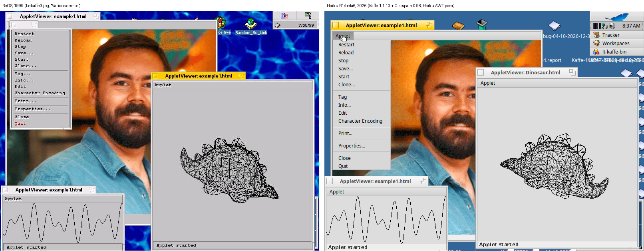Click the sine wave graph in the BeOS applet window
644x251 pixels.
[x=63, y=222]
